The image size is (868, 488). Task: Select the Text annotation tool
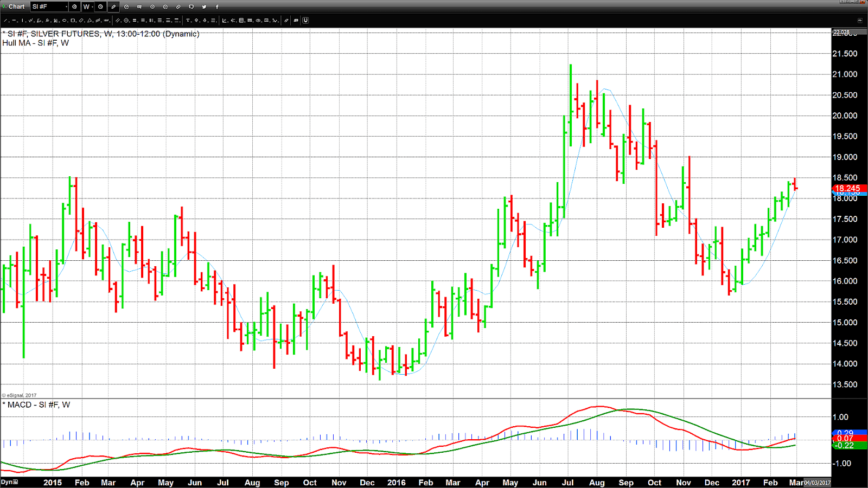pyautogui.click(x=187, y=21)
